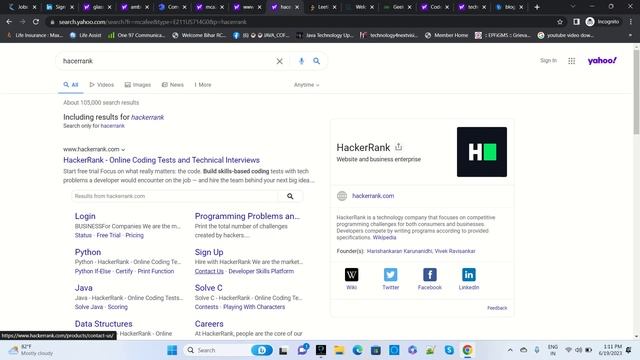
Task: Go back using the browser back arrow
Action: pyautogui.click(x=9, y=22)
